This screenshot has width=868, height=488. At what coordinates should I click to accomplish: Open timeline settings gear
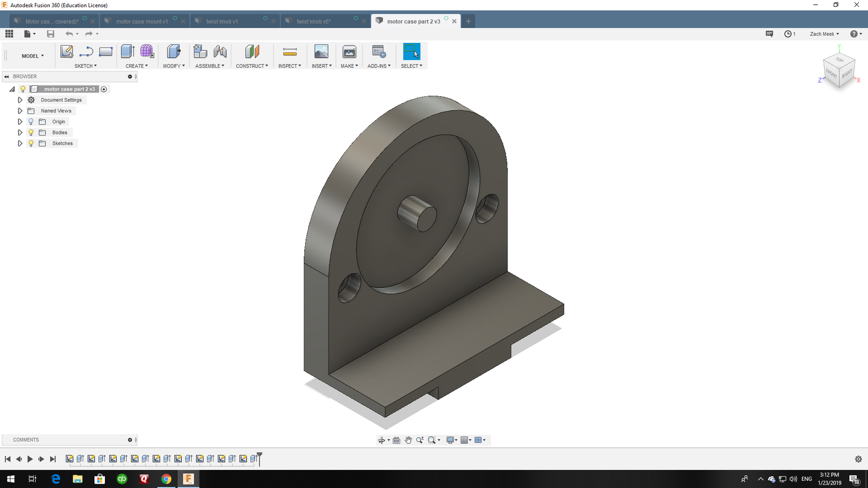(x=858, y=459)
